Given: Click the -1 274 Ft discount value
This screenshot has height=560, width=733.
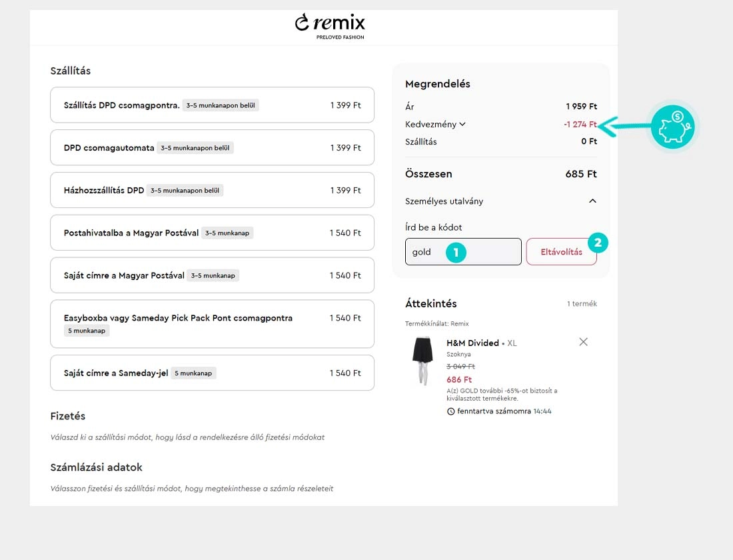Looking at the screenshot, I should (x=580, y=125).
